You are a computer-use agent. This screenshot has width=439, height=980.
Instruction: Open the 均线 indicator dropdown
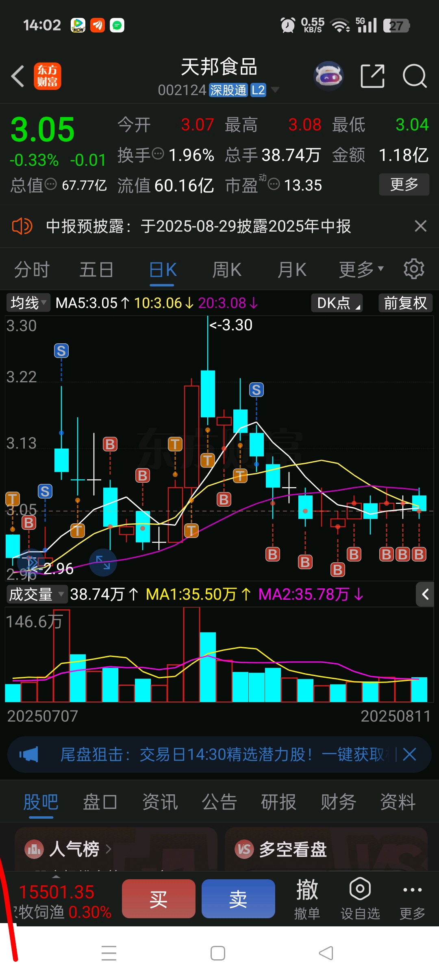pyautogui.click(x=28, y=303)
